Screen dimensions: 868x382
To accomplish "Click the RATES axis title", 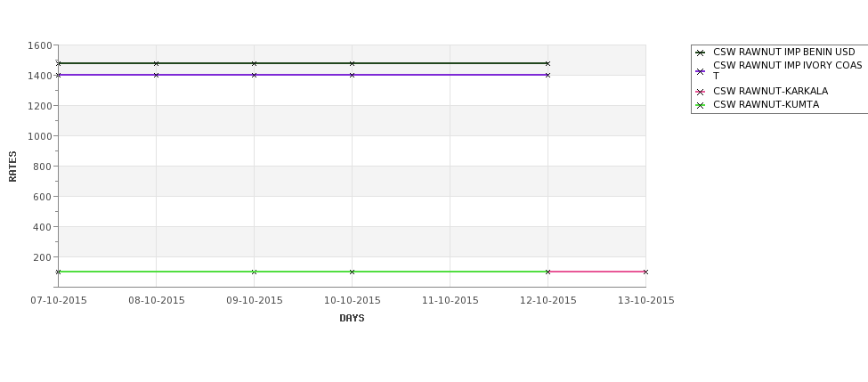I will 12,167.
